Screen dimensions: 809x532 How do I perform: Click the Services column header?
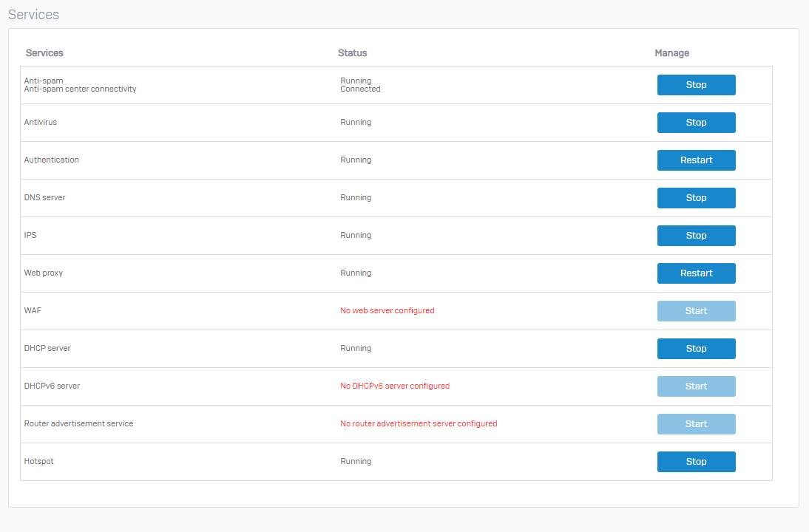(x=44, y=53)
